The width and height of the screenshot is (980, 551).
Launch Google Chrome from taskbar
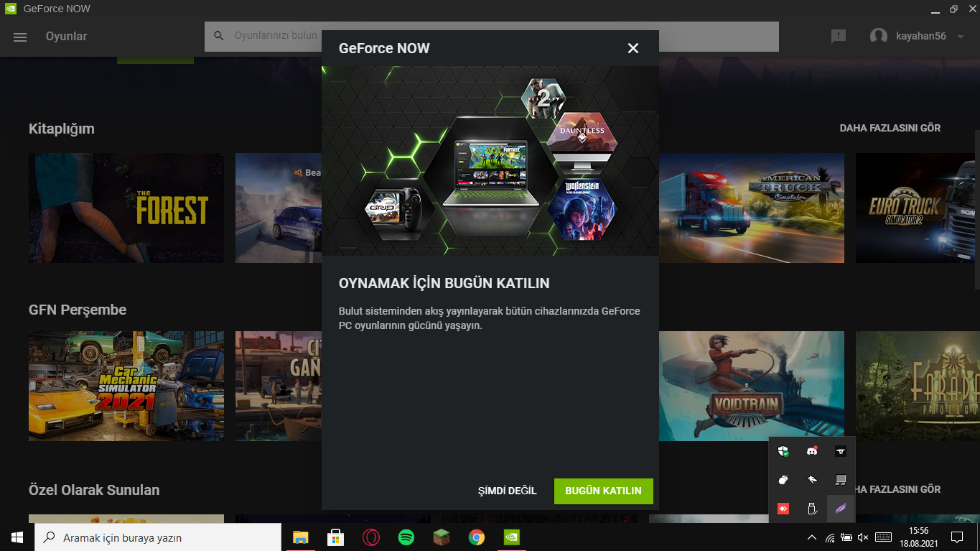[476, 537]
